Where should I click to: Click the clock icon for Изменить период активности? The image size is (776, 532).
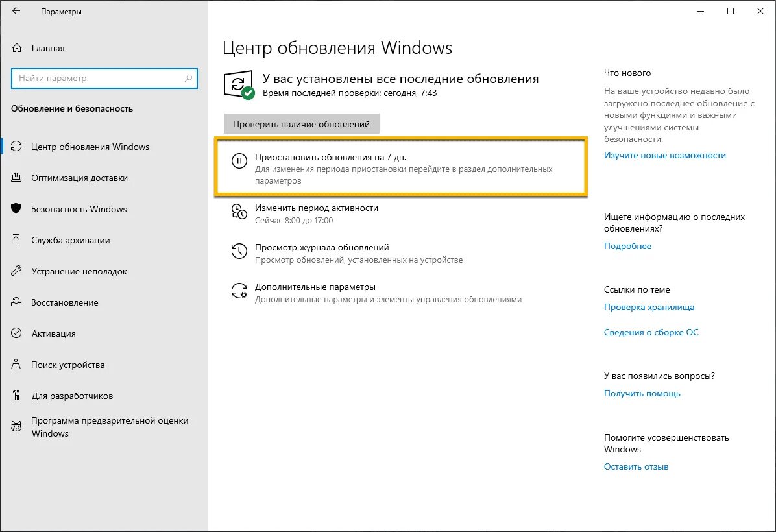239,212
